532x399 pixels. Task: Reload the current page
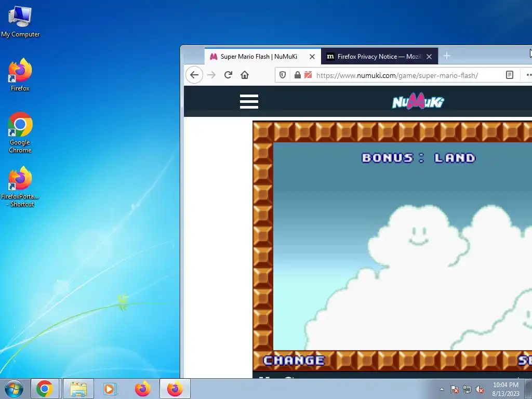pos(228,75)
